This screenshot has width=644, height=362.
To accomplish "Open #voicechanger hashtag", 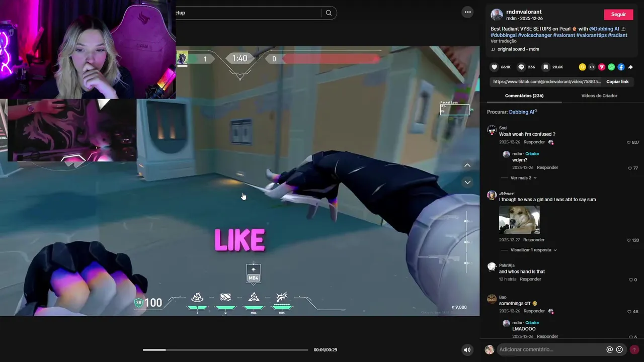I will coord(535,35).
